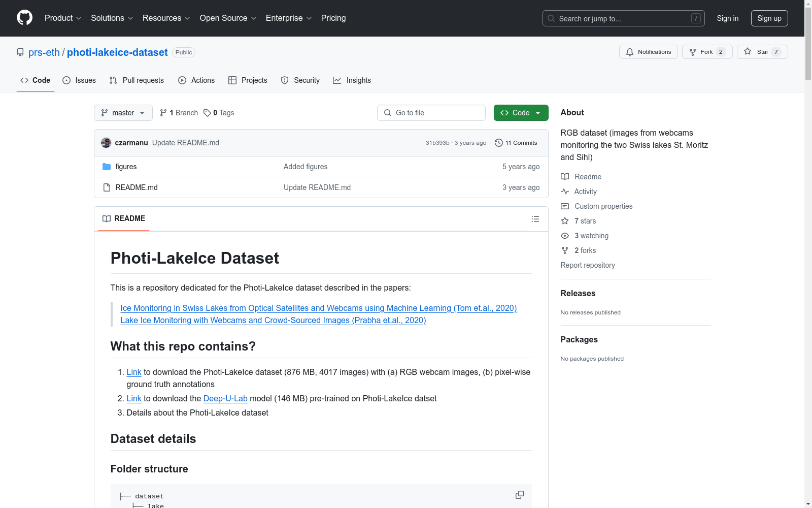Image resolution: width=812 pixels, height=508 pixels.
Task: Copy the folder structure code block
Action: pos(520,495)
